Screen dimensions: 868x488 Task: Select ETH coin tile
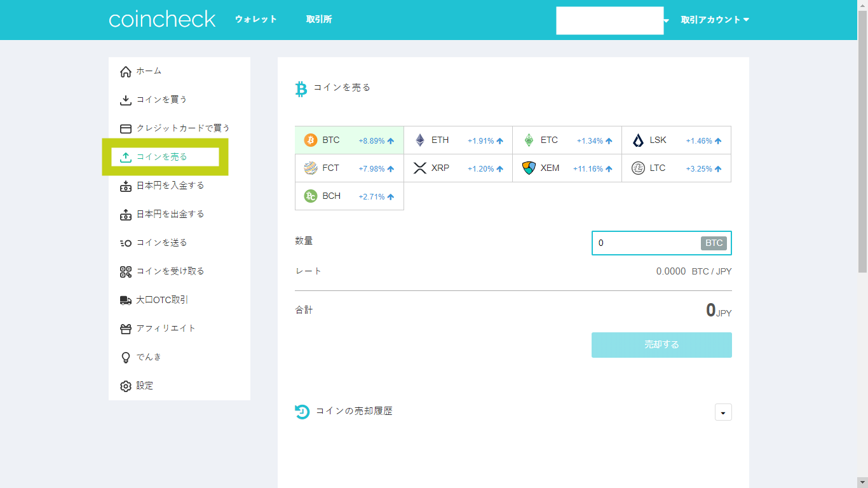458,140
